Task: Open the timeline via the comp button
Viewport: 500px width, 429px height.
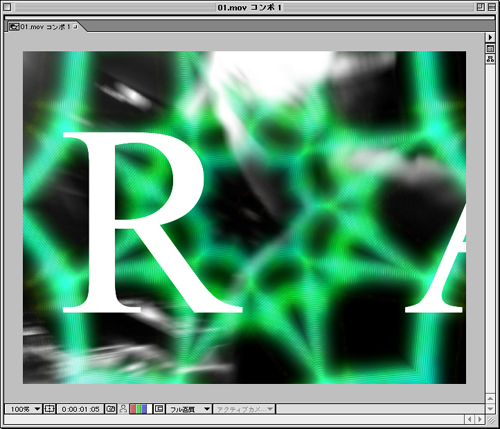Action: (x=490, y=49)
